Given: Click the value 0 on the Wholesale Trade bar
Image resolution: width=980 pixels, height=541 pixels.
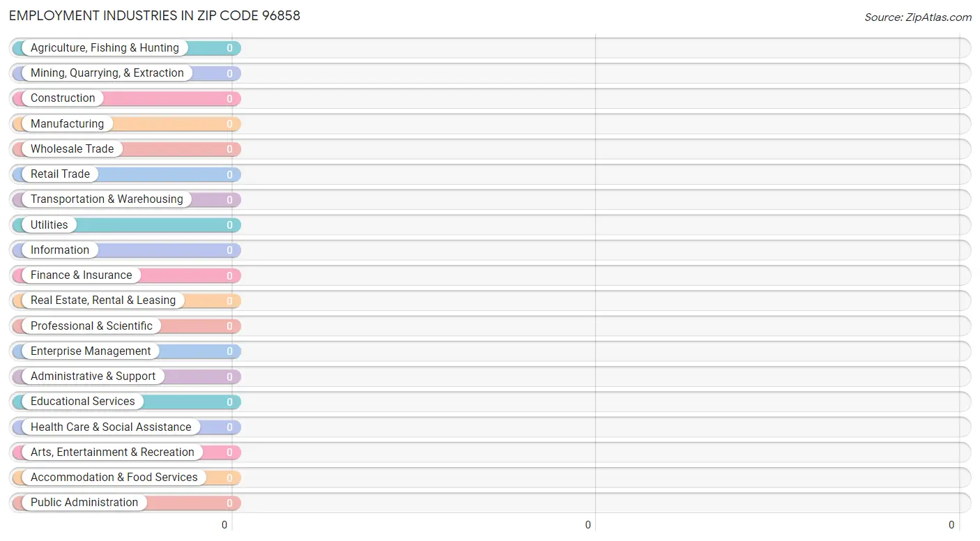Looking at the screenshot, I should (x=229, y=149).
